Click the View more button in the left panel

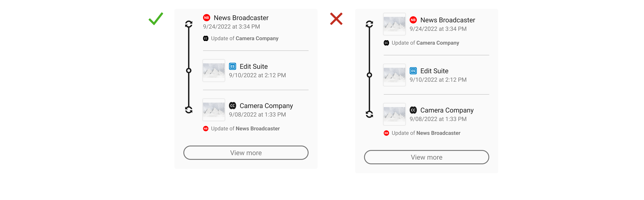[x=246, y=153]
